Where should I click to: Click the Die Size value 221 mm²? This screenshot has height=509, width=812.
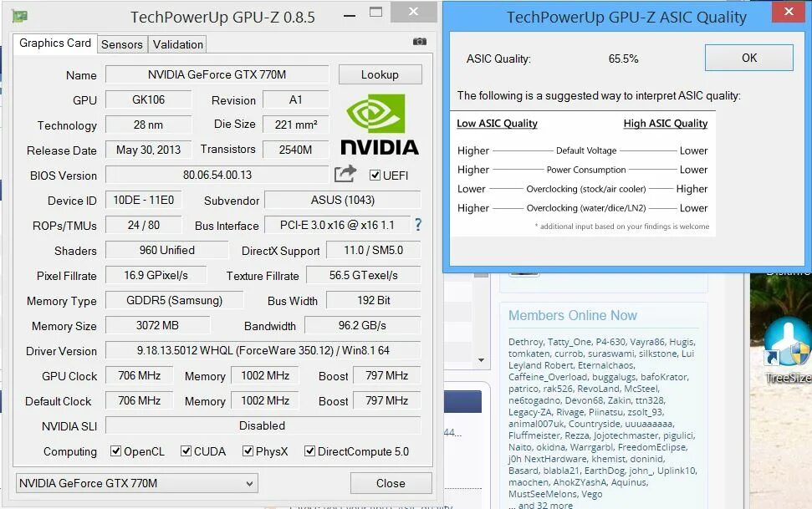(x=296, y=125)
